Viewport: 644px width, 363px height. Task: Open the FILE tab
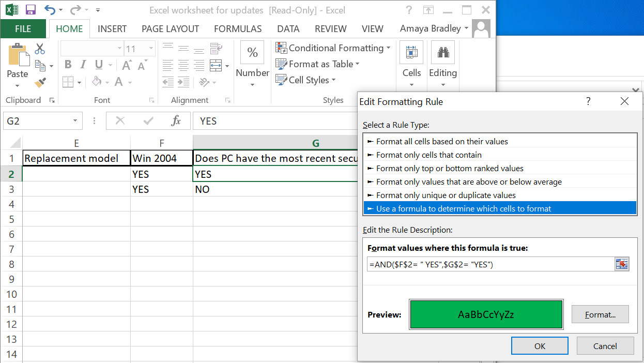click(x=23, y=29)
